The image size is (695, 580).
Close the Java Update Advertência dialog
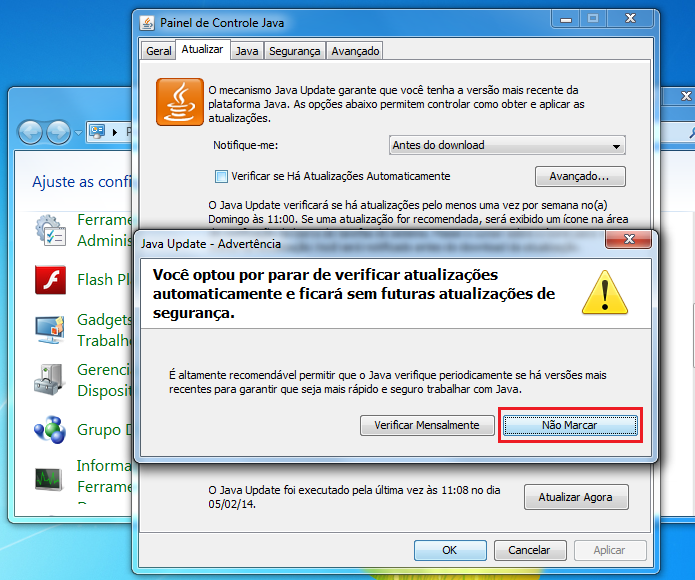[628, 240]
